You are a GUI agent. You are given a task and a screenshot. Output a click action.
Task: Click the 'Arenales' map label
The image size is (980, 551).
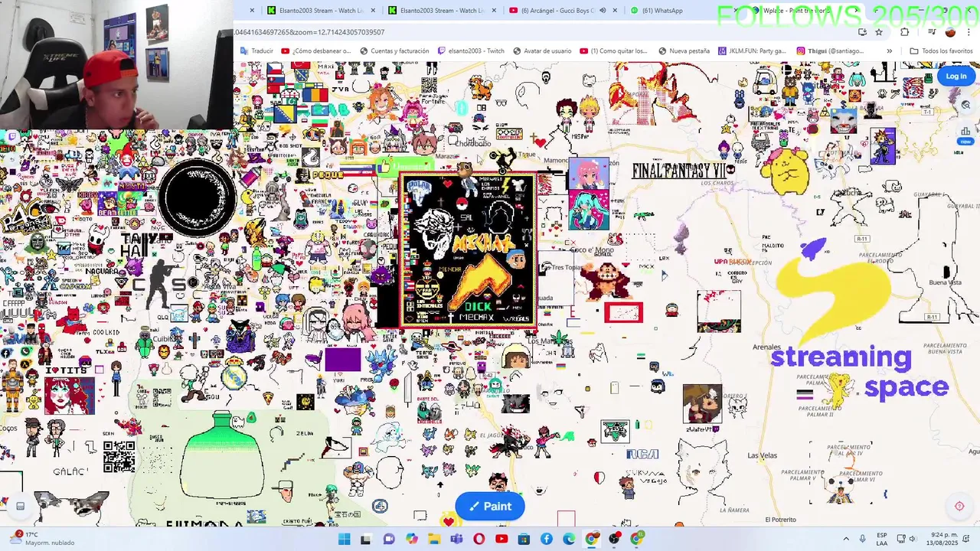pos(766,347)
